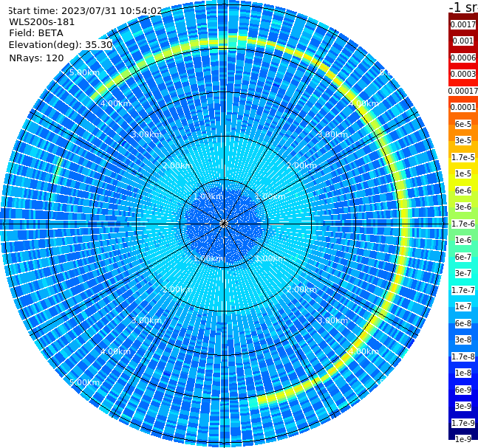Pick the 1e-5 colorbar label

click(x=463, y=173)
